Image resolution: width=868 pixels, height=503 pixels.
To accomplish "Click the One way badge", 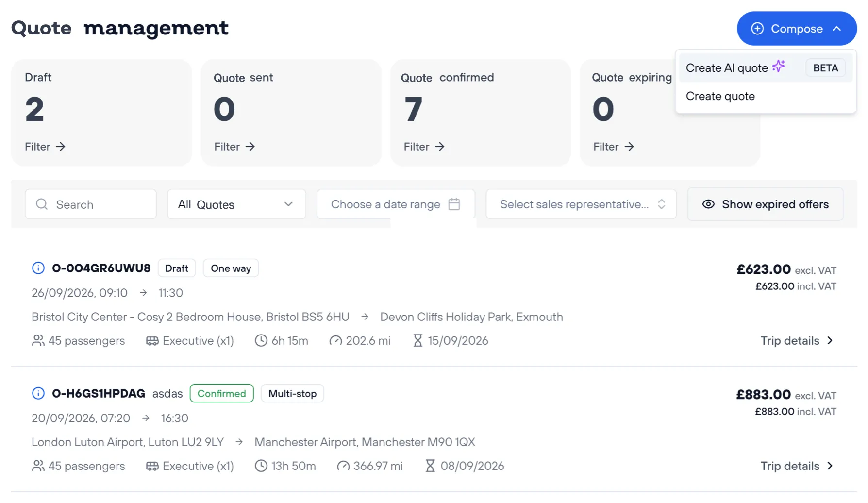I will [231, 268].
